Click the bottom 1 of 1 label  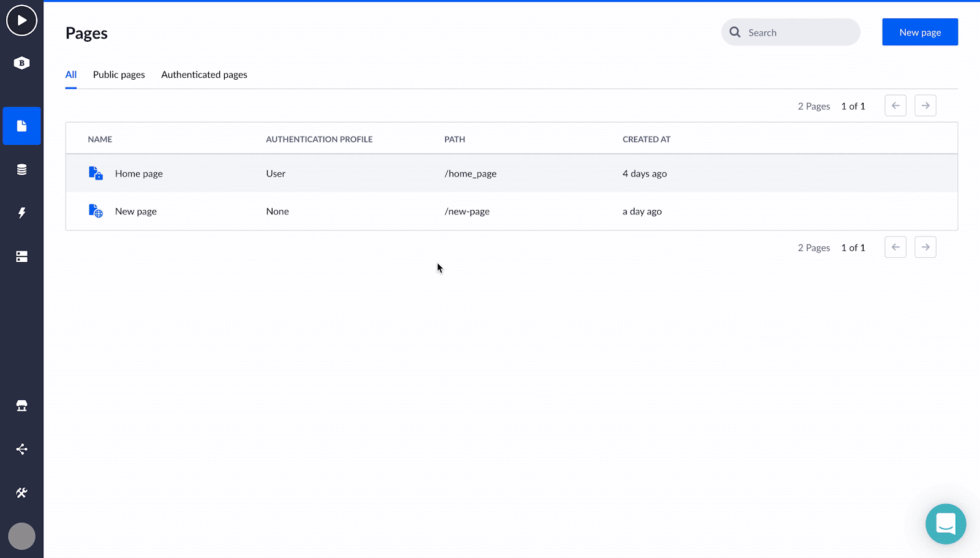tap(853, 247)
